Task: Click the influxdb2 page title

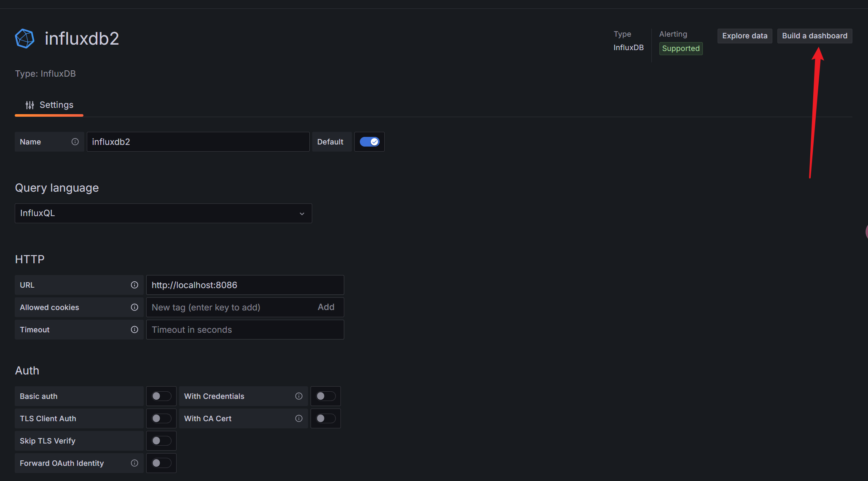Action: 82,39
